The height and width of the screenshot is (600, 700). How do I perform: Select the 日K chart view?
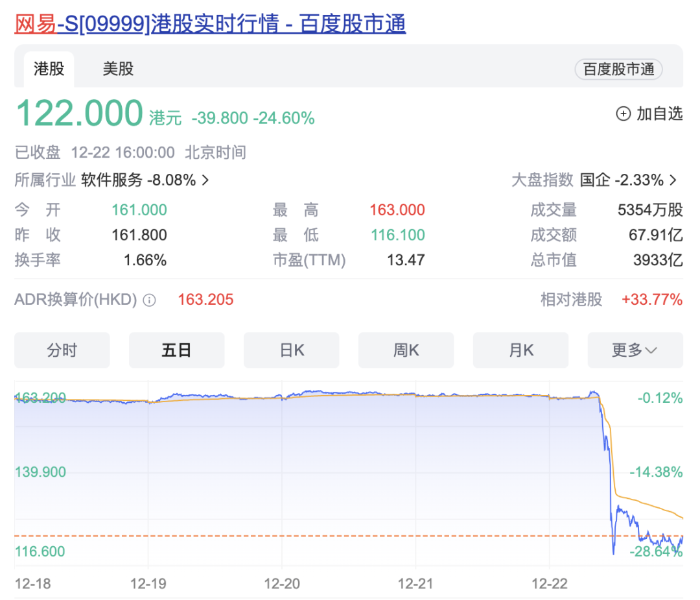click(x=292, y=350)
